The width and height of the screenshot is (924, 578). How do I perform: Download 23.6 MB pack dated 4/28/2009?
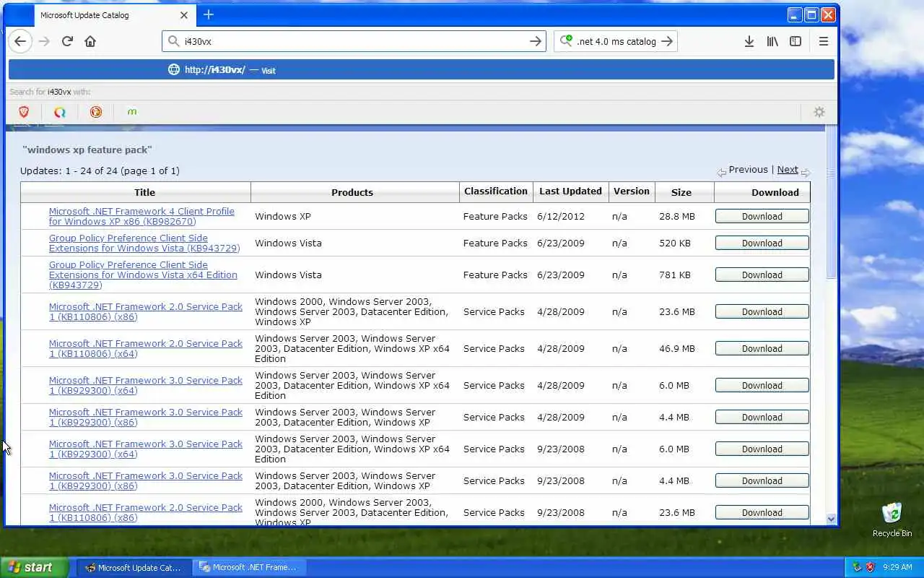pyautogui.click(x=762, y=311)
